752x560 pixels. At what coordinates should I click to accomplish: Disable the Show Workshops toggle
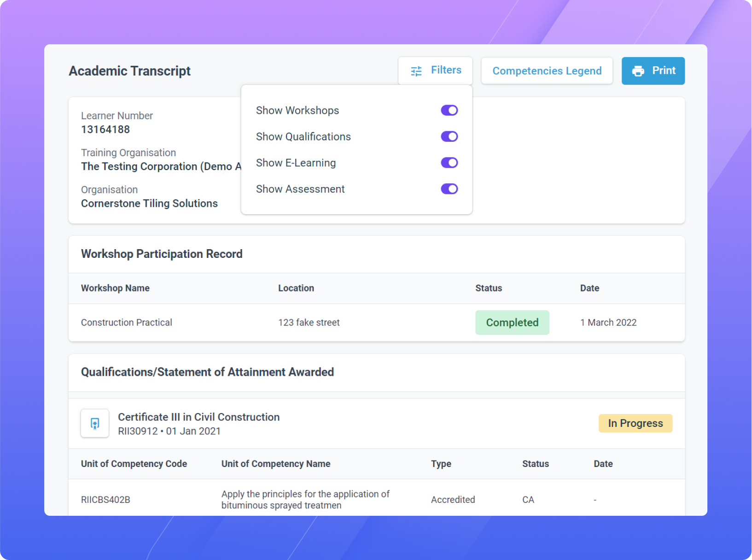pyautogui.click(x=449, y=110)
